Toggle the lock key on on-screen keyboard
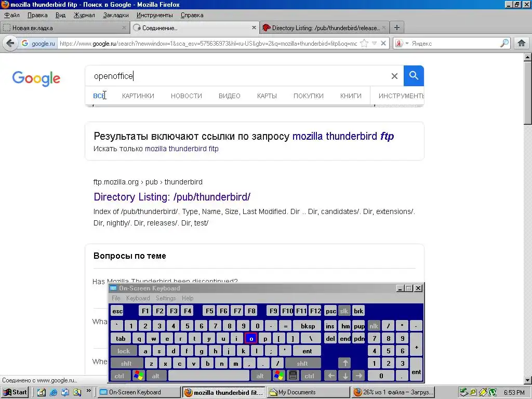 124,351
